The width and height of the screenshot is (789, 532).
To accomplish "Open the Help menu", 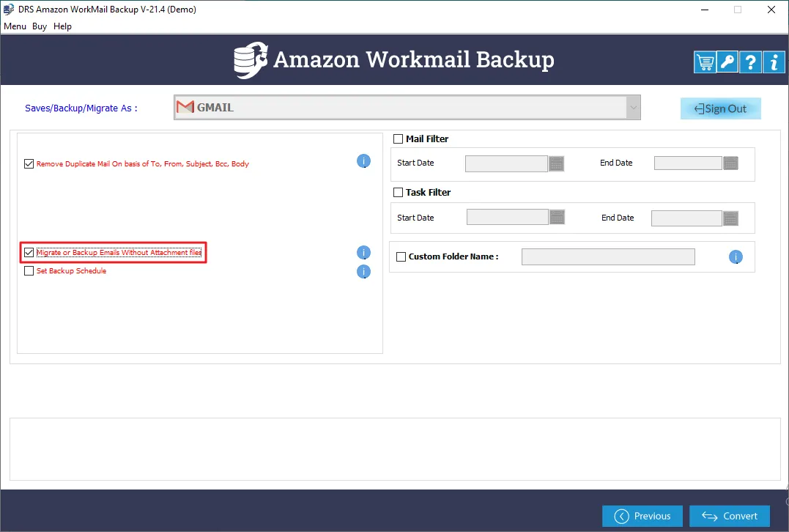I will click(62, 26).
